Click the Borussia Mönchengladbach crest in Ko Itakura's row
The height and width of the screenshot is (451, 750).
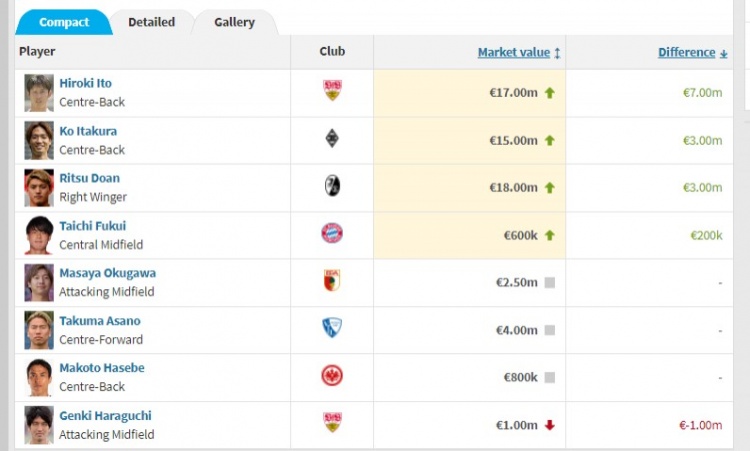332,140
